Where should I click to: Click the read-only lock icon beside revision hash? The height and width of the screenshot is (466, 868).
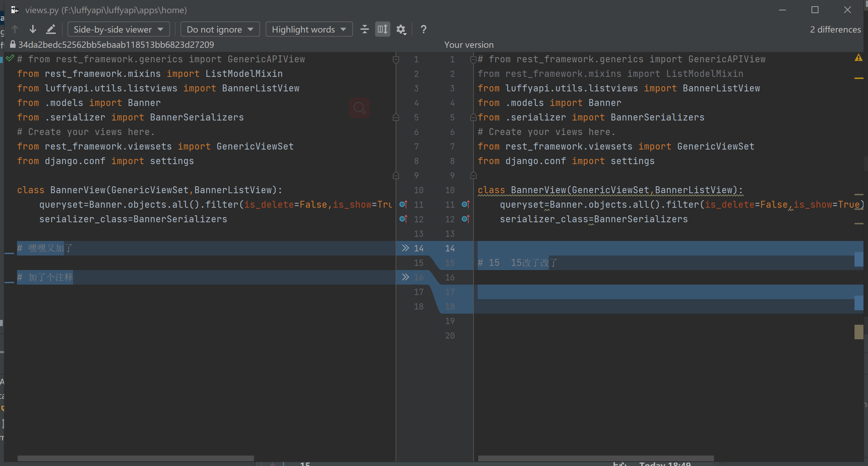(x=13, y=44)
